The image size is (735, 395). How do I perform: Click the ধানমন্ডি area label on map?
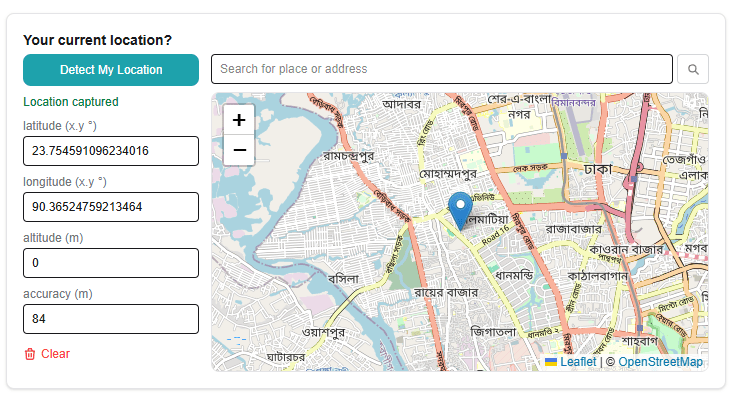coord(514,276)
